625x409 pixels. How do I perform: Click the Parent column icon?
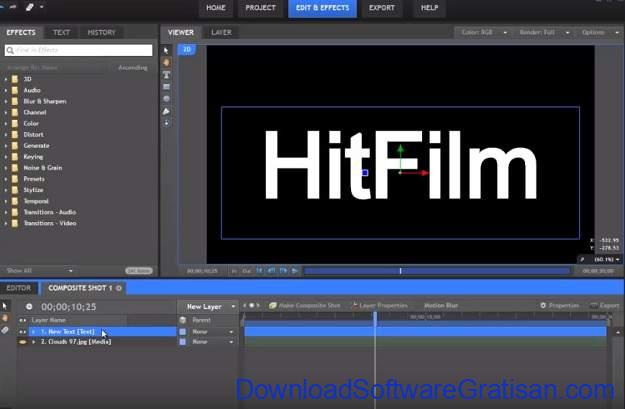[183, 320]
